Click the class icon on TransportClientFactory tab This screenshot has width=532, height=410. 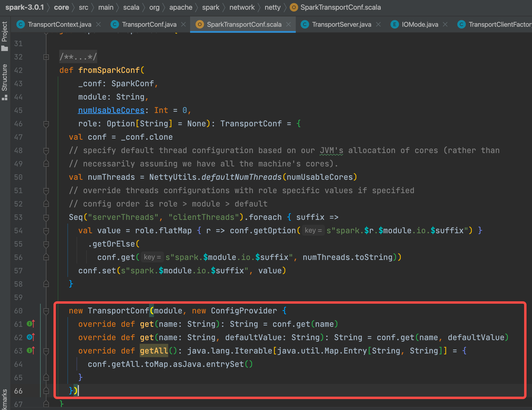click(462, 24)
